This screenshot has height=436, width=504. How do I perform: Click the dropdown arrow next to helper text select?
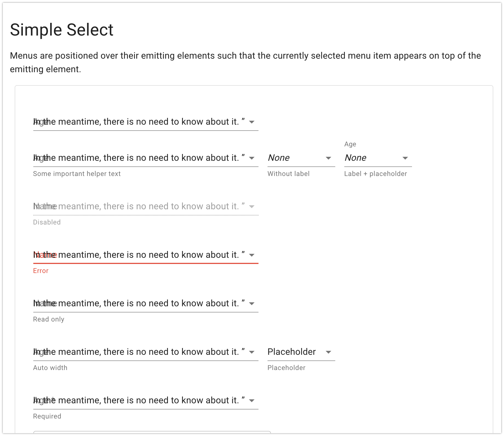click(252, 158)
